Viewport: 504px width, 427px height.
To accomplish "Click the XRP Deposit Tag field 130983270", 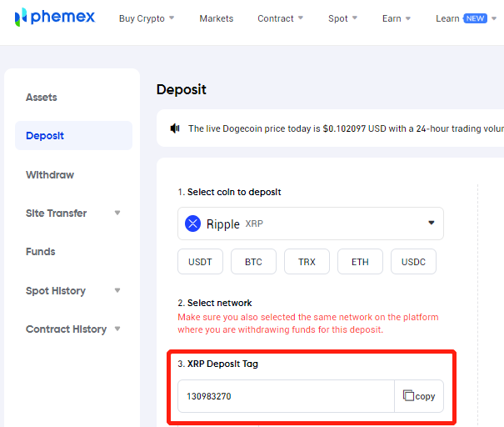I will click(x=286, y=396).
